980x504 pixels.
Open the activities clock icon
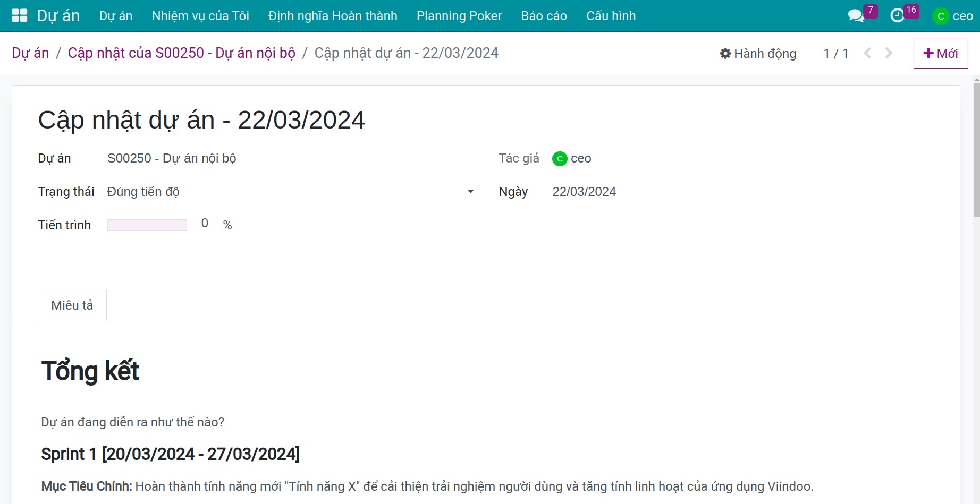coord(898,16)
